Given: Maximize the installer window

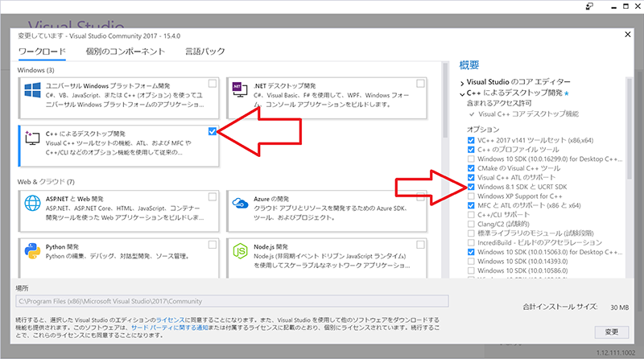Looking at the screenshot, I should (626, 6).
